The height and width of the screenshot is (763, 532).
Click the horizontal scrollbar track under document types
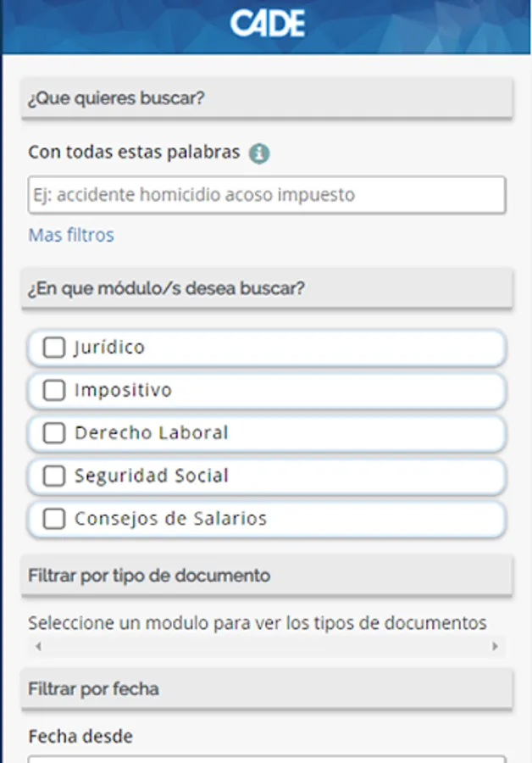pos(267,647)
